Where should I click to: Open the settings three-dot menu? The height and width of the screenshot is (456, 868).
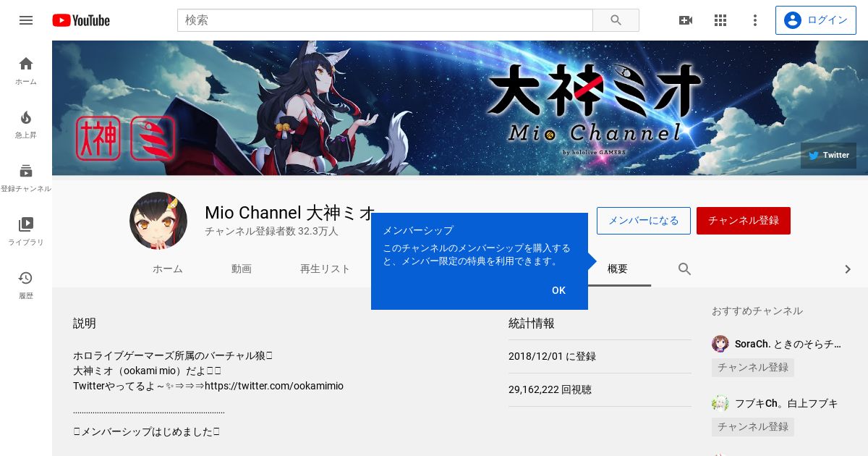tap(755, 20)
